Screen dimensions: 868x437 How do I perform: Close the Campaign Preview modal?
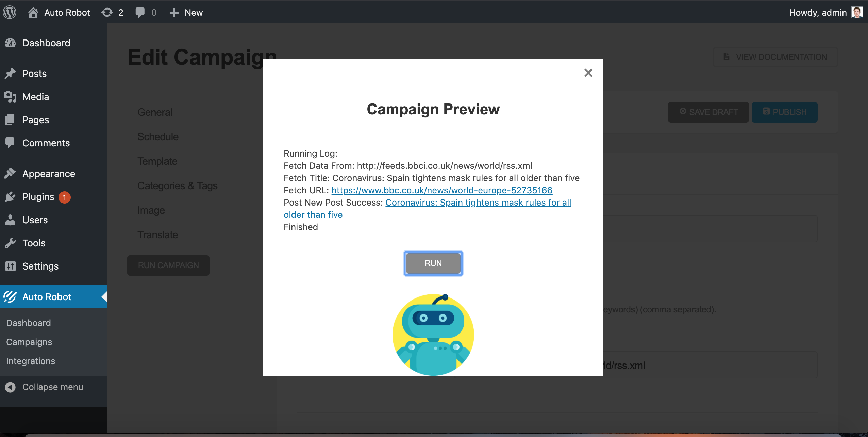[588, 73]
